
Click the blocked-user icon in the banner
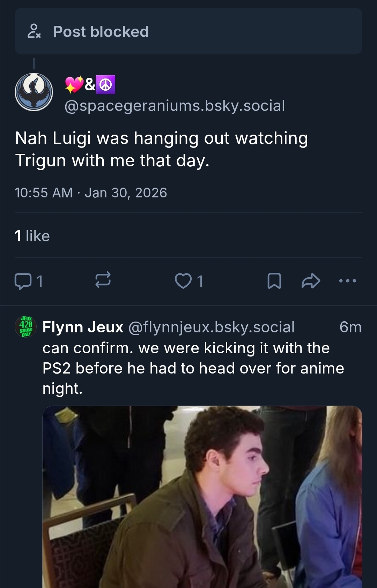34,31
